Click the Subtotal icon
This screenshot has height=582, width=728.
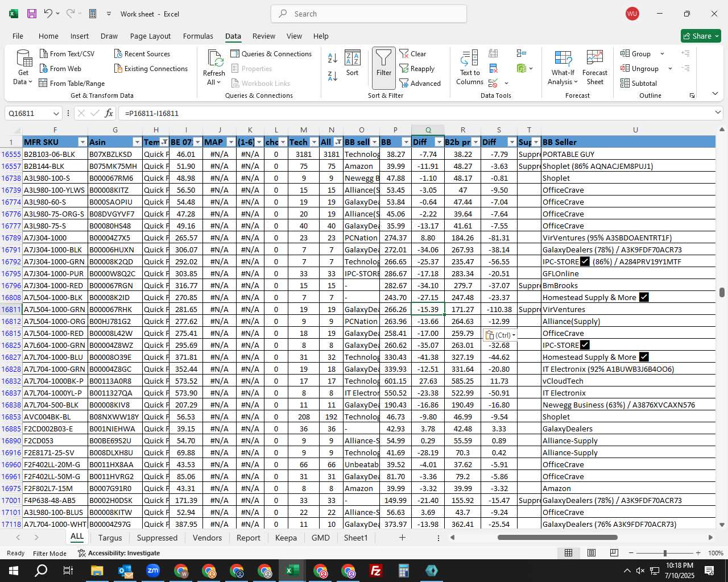tap(639, 83)
